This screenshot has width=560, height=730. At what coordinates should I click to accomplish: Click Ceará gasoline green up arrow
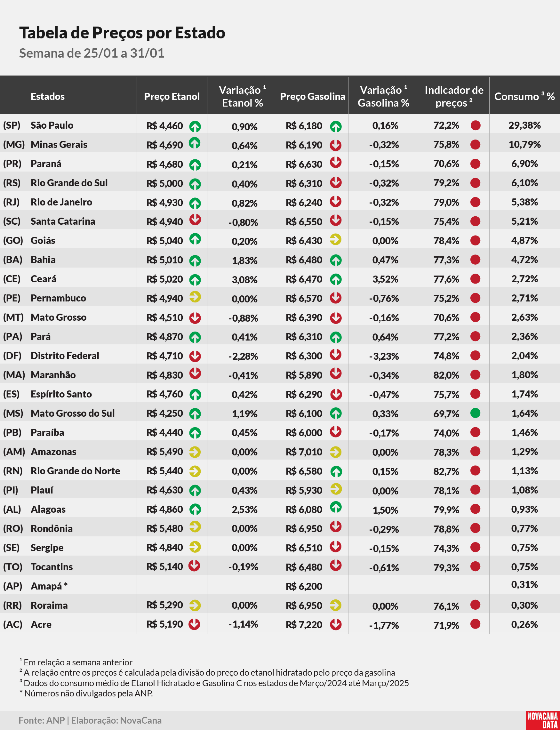point(336,279)
